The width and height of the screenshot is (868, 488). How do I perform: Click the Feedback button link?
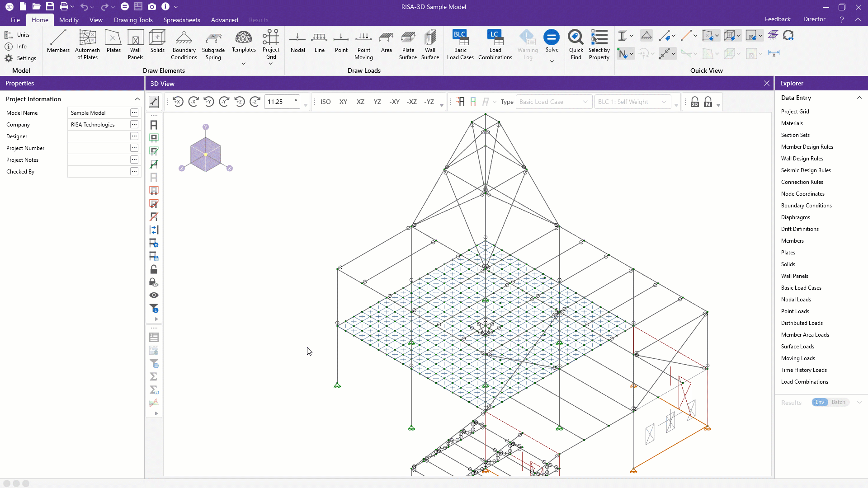778,19
